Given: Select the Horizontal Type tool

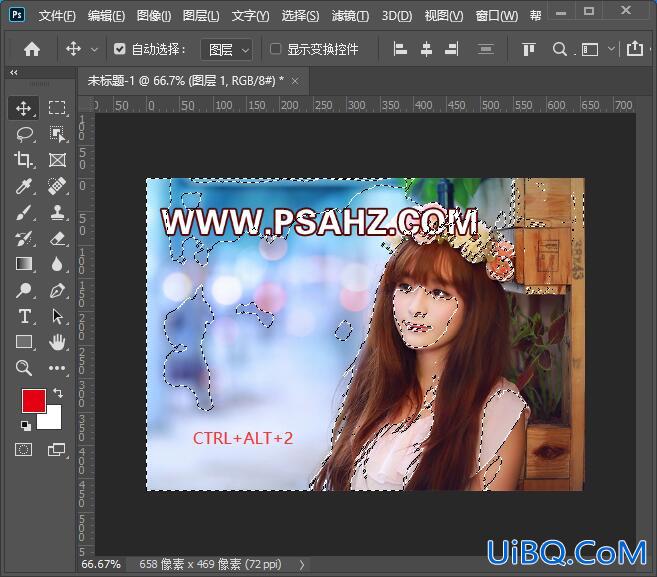Looking at the screenshot, I should [24, 316].
